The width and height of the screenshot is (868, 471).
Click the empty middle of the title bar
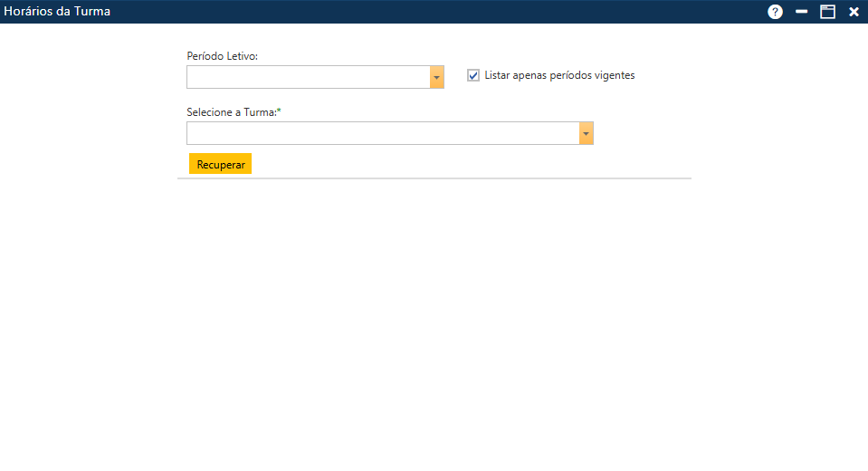[x=434, y=12]
